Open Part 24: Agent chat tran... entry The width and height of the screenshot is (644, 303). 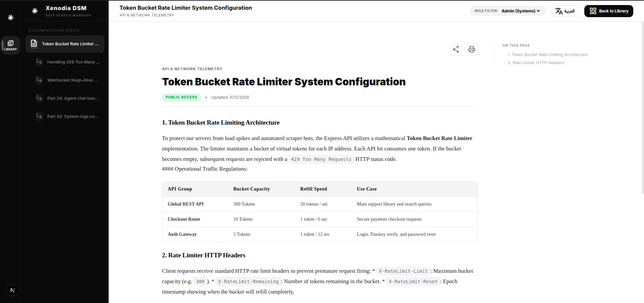pyautogui.click(x=67, y=98)
